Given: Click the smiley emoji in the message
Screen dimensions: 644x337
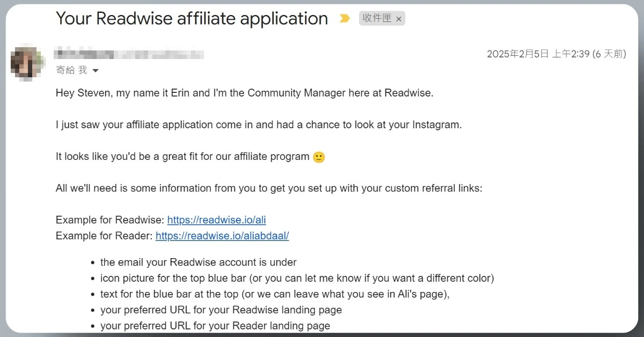Looking at the screenshot, I should pos(319,157).
